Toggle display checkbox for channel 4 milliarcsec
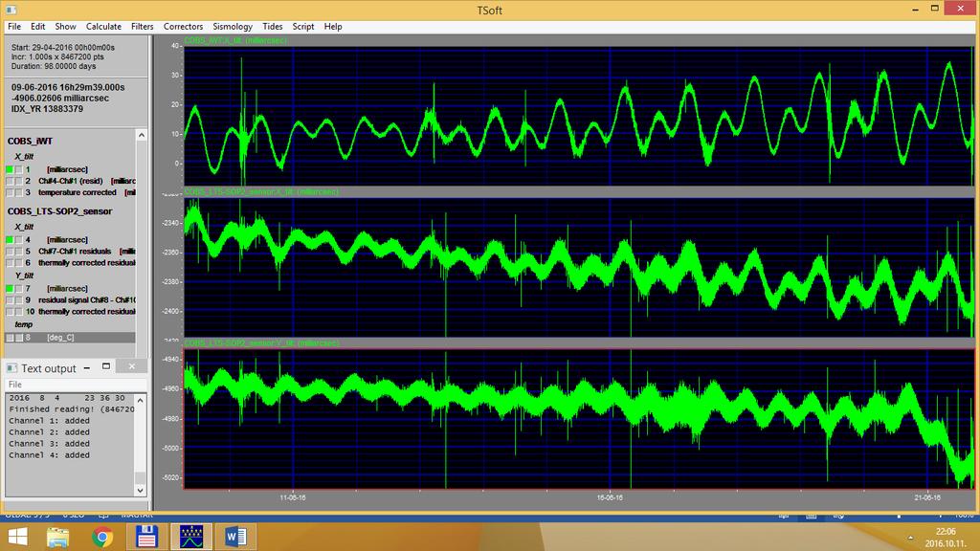980x551 pixels. 10,240
